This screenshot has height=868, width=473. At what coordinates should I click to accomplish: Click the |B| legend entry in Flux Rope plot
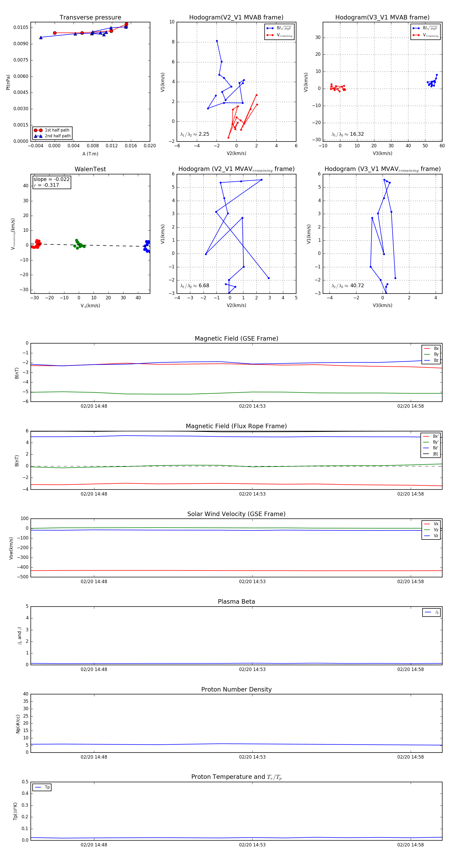(431, 454)
